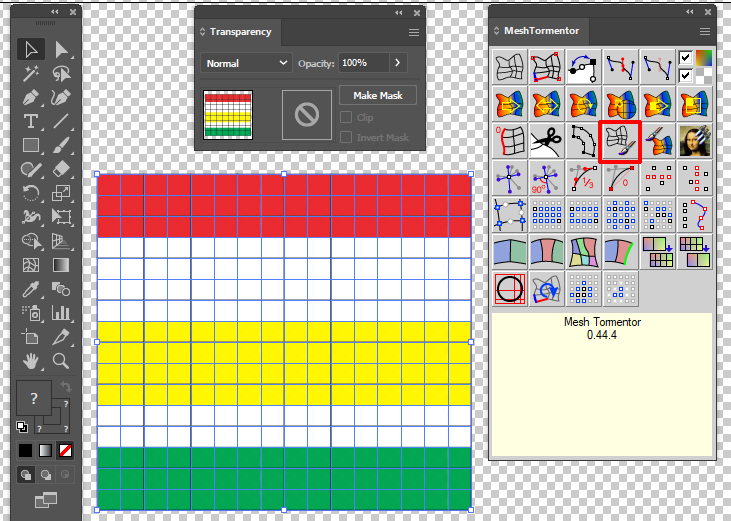The height and width of the screenshot is (521, 731).
Task: Click the scissors icon in MeshTormentor
Action: 545,141
